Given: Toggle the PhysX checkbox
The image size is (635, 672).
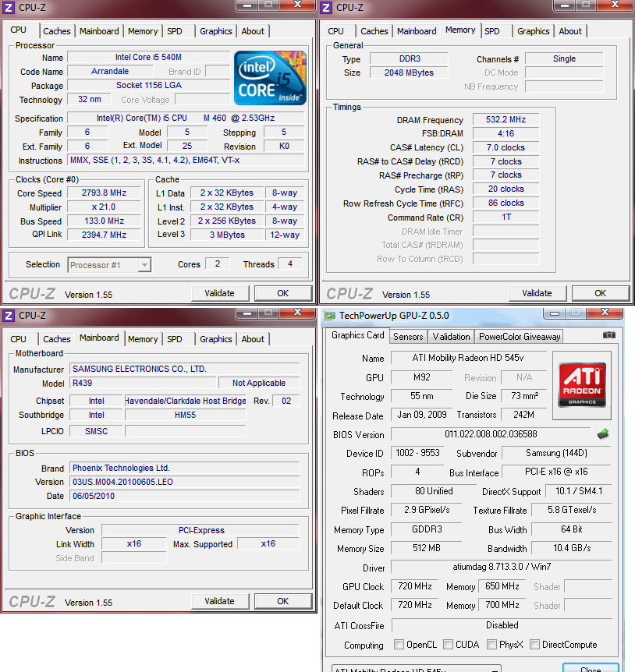Looking at the screenshot, I should (x=491, y=644).
